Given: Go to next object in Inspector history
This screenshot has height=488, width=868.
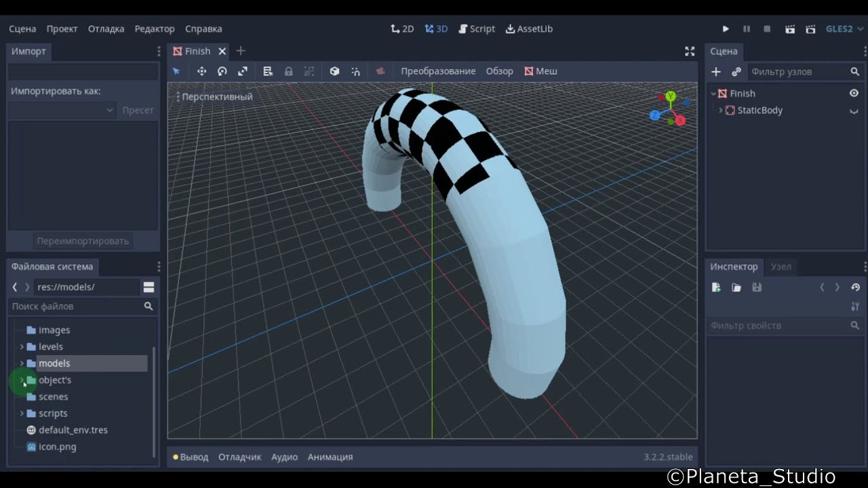Looking at the screenshot, I should 837,287.
